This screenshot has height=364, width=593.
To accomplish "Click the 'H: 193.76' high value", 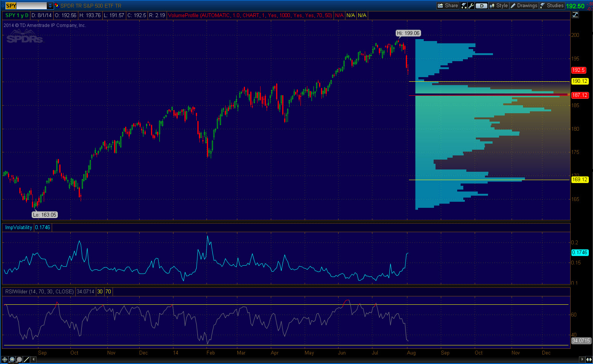I will tap(90, 16).
